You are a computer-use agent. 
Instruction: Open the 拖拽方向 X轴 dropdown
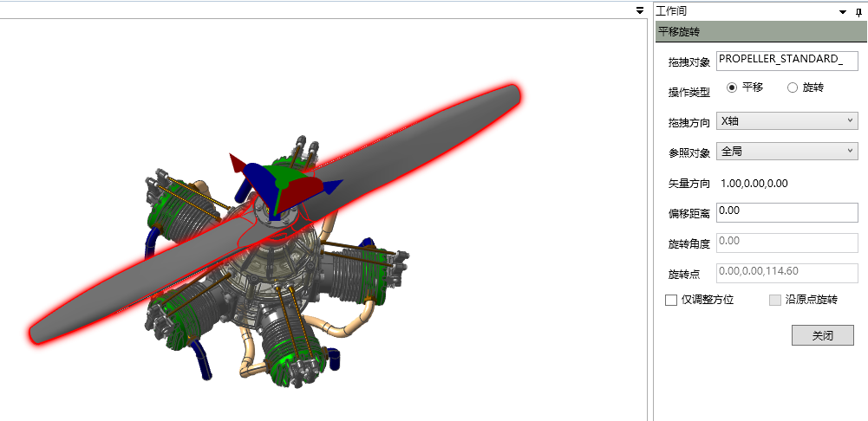click(787, 121)
